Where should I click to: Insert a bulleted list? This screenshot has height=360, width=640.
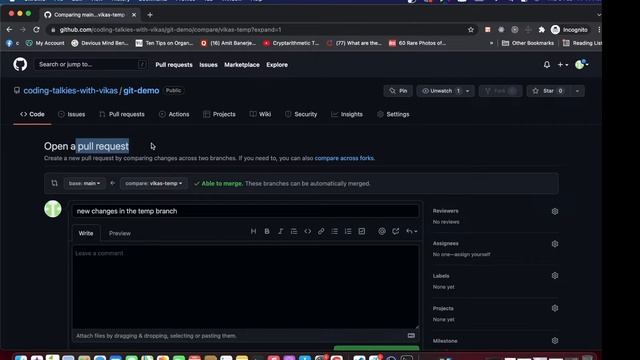tap(335, 231)
